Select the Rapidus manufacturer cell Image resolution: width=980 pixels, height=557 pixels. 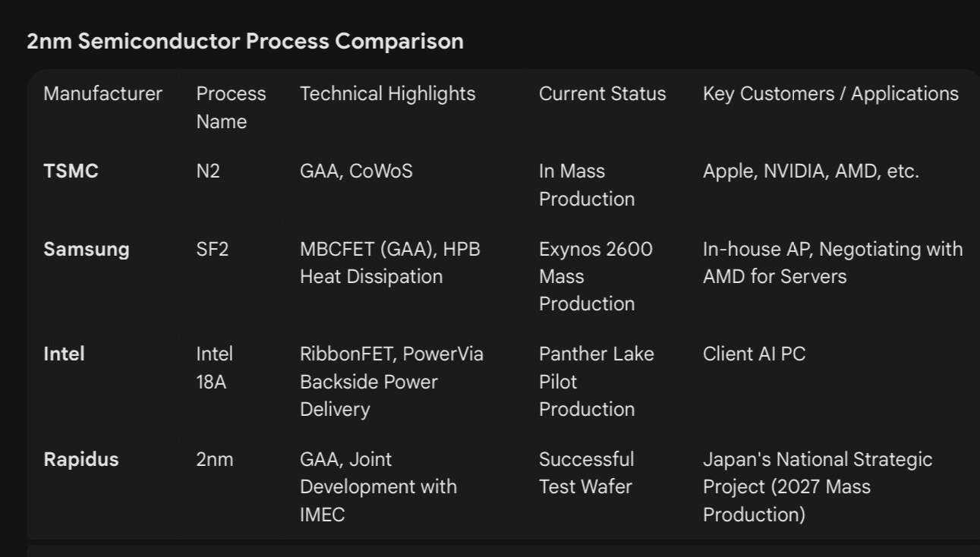pos(80,460)
